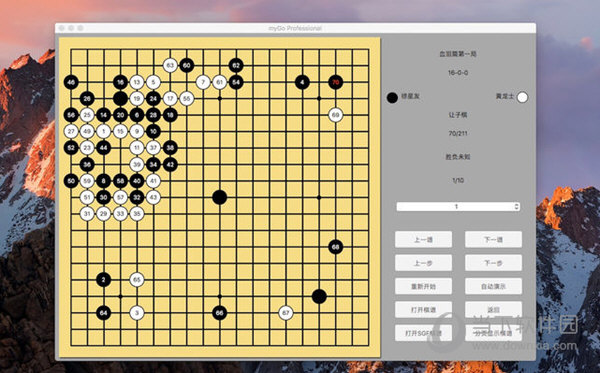Click black stone 2 in the lower left

tap(104, 280)
